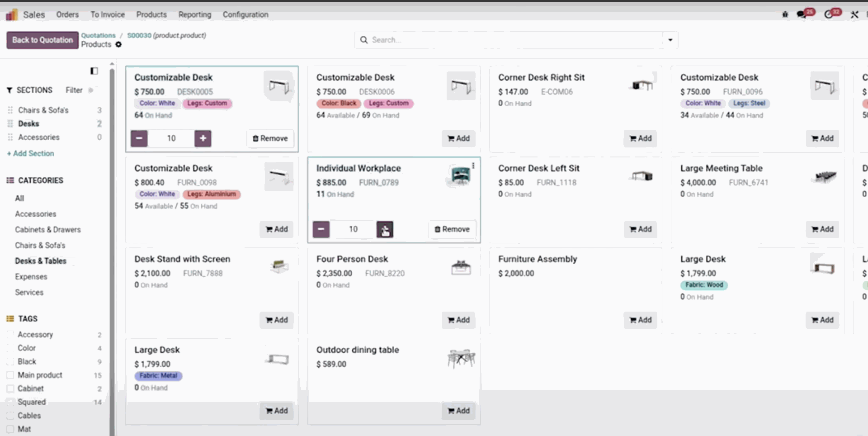This screenshot has height=436, width=868.
Task: Click the Back to Quotation button
Action: coord(42,40)
